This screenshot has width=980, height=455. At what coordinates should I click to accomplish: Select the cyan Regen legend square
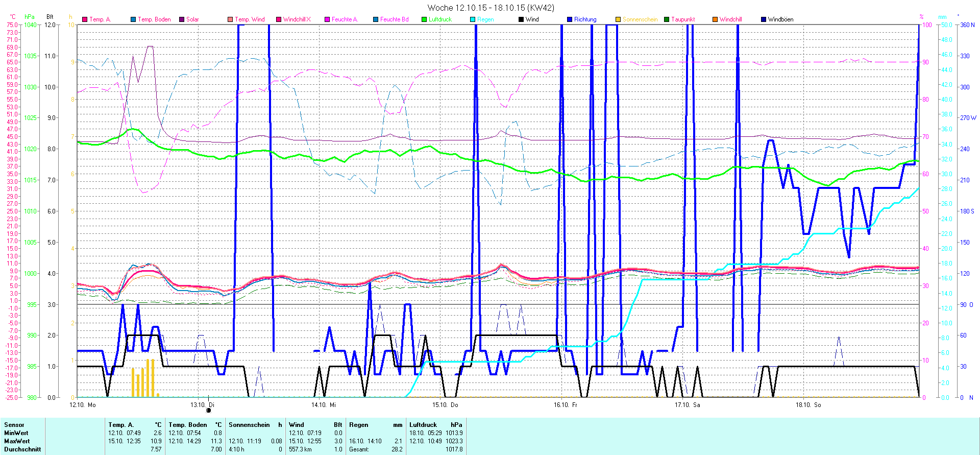[473, 19]
